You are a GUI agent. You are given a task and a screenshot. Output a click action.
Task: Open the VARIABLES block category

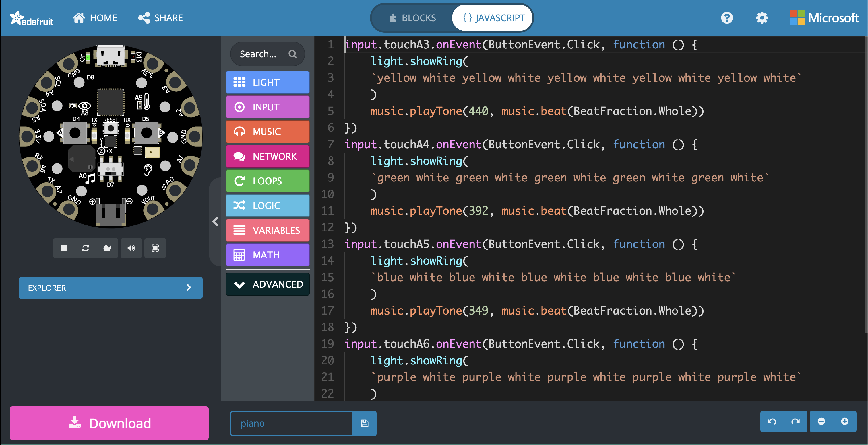click(267, 230)
